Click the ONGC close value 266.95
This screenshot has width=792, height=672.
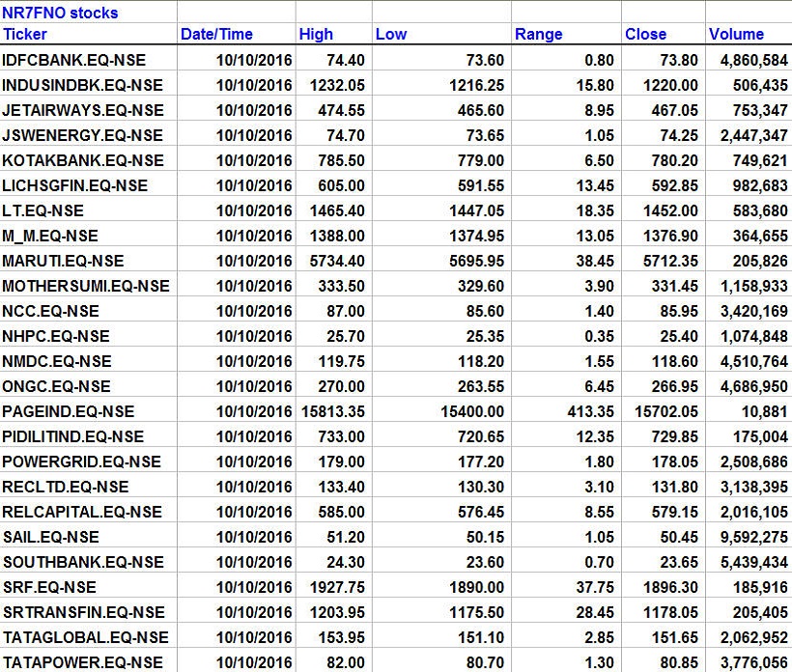click(673, 386)
